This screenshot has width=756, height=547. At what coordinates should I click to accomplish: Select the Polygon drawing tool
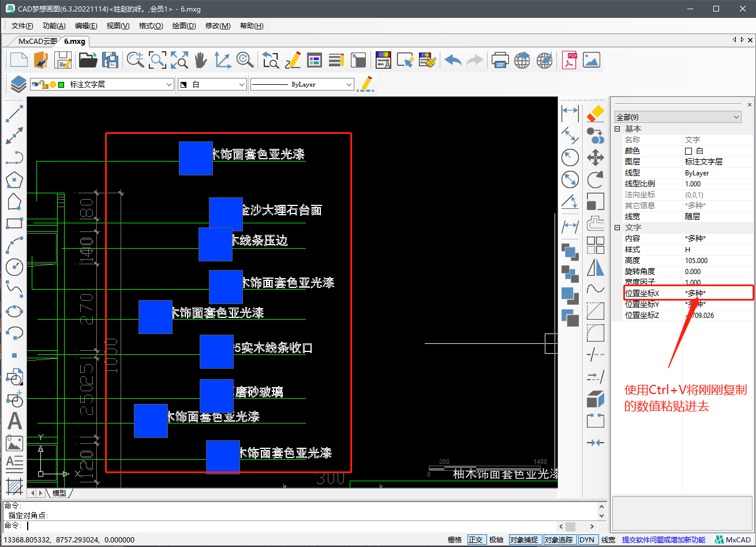(x=14, y=179)
